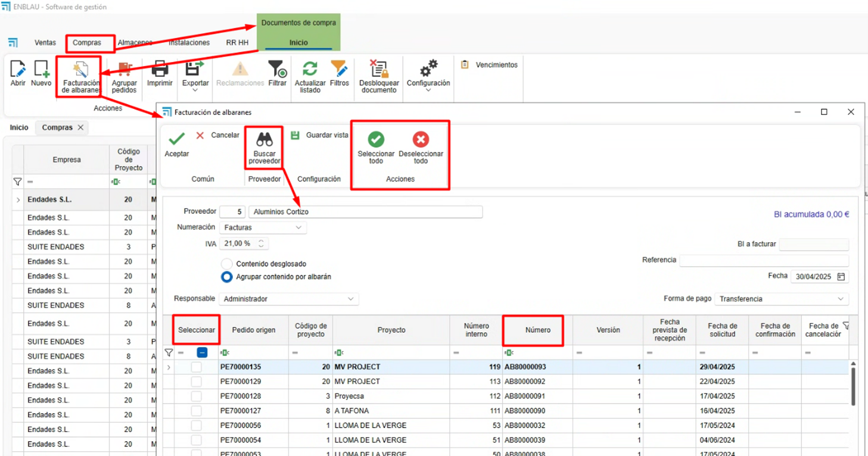Click Desbloquear documento icon

(378, 68)
